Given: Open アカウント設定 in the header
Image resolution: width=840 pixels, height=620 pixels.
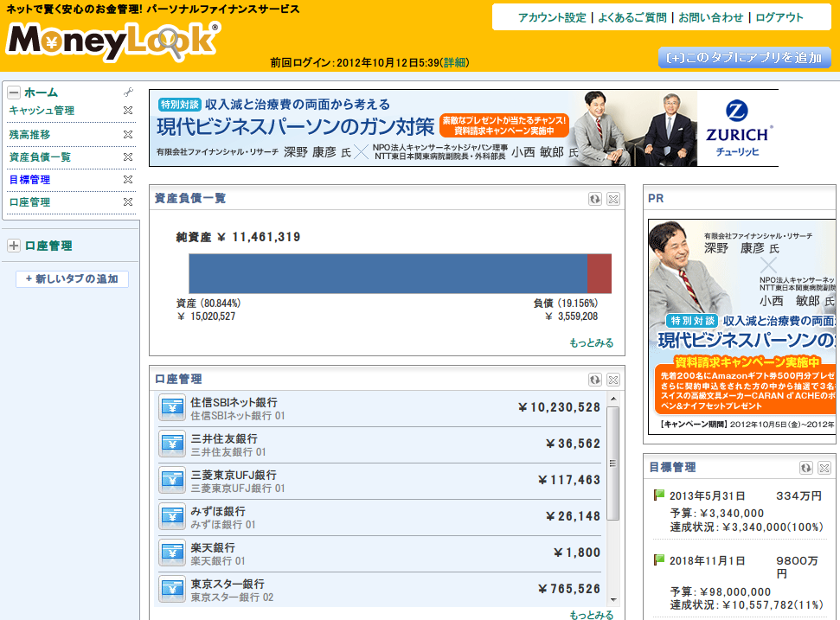Looking at the screenshot, I should point(552,17).
